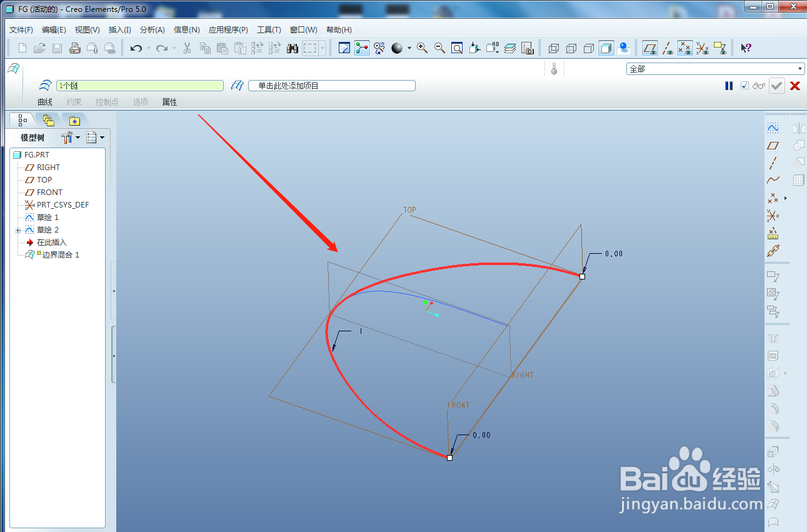
Task: Open the appearance gallery dropdown arrow
Action: click(409, 48)
